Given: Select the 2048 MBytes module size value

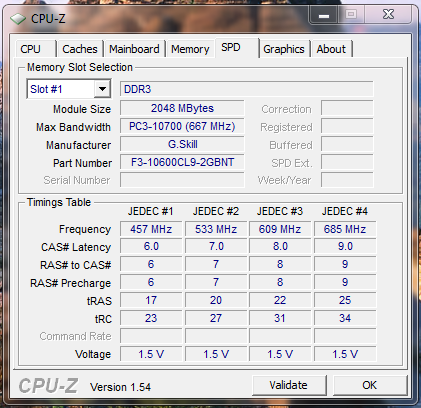Looking at the screenshot, I should coord(182,108).
